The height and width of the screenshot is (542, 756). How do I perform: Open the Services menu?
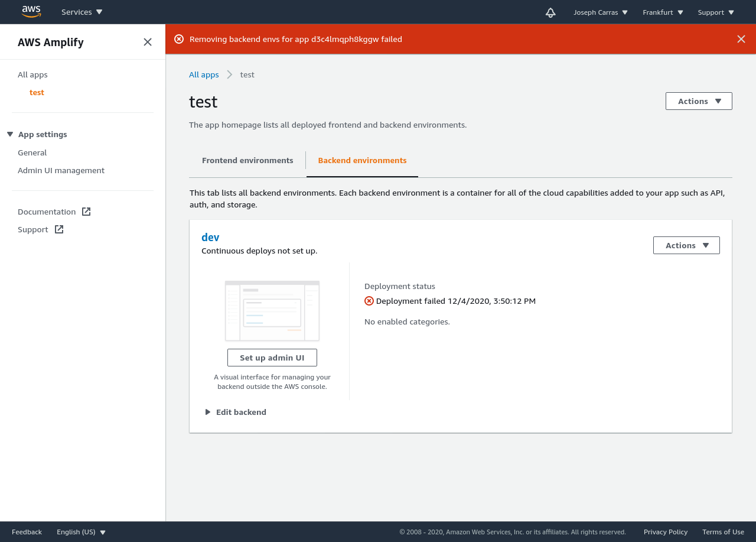82,11
